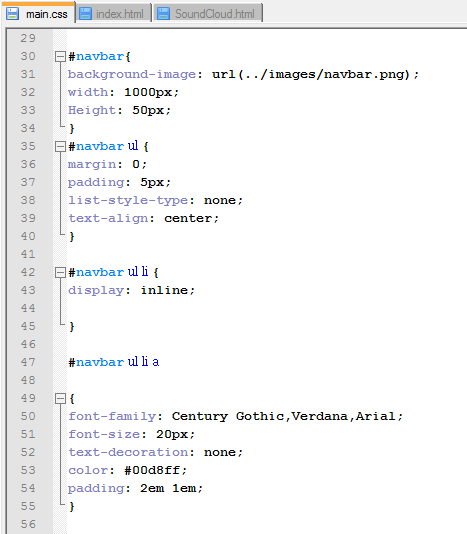This screenshot has width=467, height=534.
Task: Collapse the #navbar ul fold at line 35
Action: [x=60, y=146]
